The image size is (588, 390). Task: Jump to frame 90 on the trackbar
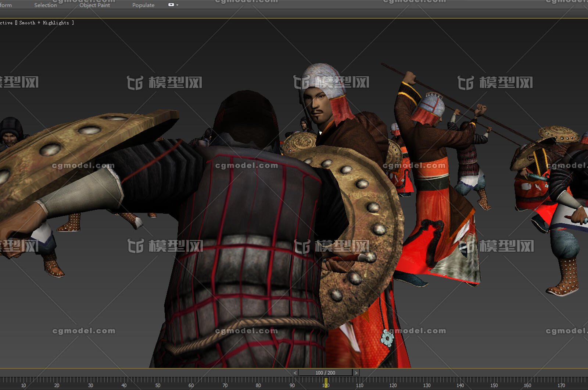292,385
